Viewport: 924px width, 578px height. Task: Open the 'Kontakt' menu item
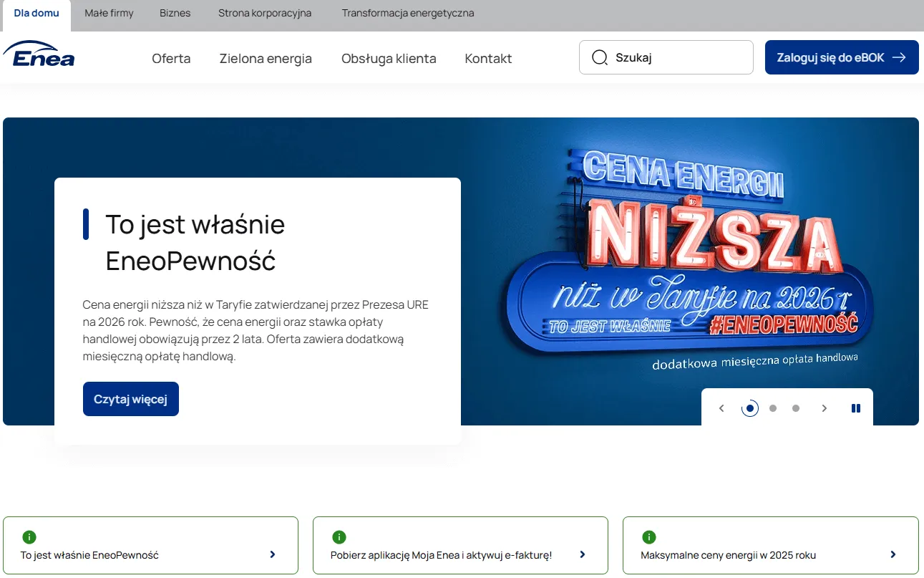(488, 59)
